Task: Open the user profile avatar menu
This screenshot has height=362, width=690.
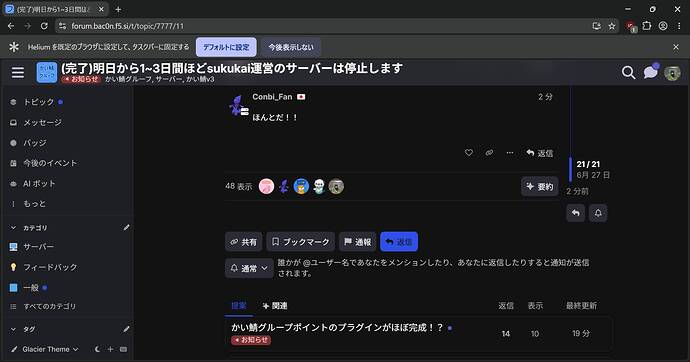Action: coord(672,73)
